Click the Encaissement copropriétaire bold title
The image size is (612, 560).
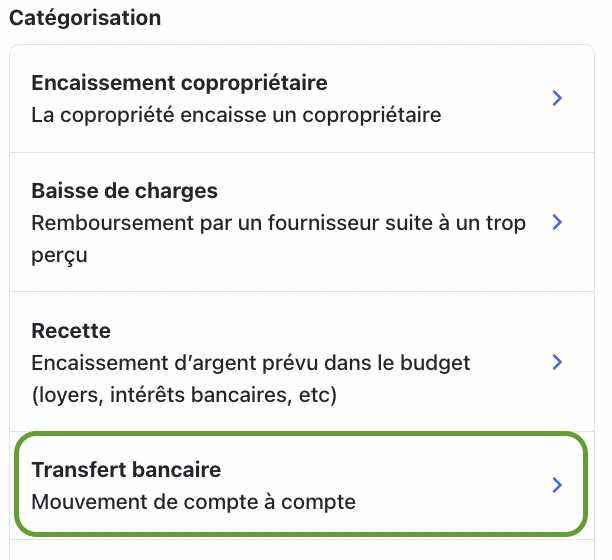coord(180,83)
